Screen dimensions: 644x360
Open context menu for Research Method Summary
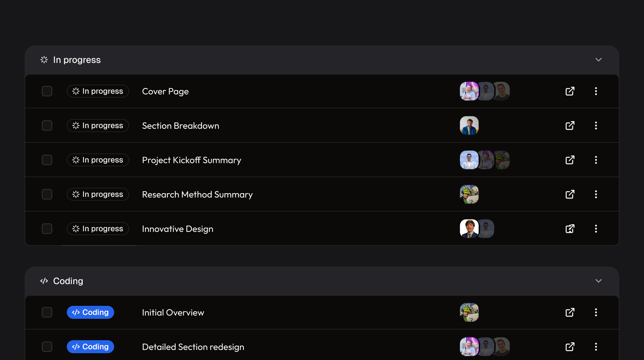(596, 194)
